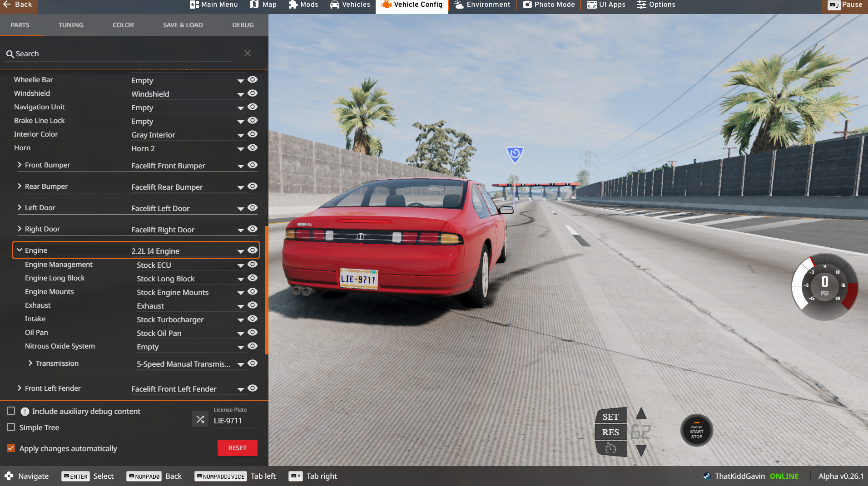Click the cruise control speedometer icon
868x486 pixels.
(x=610, y=448)
